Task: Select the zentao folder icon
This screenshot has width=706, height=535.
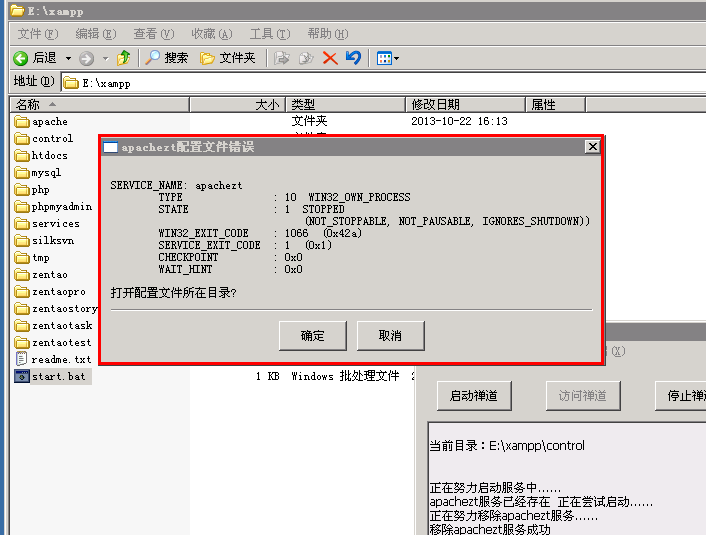Action: [22, 274]
